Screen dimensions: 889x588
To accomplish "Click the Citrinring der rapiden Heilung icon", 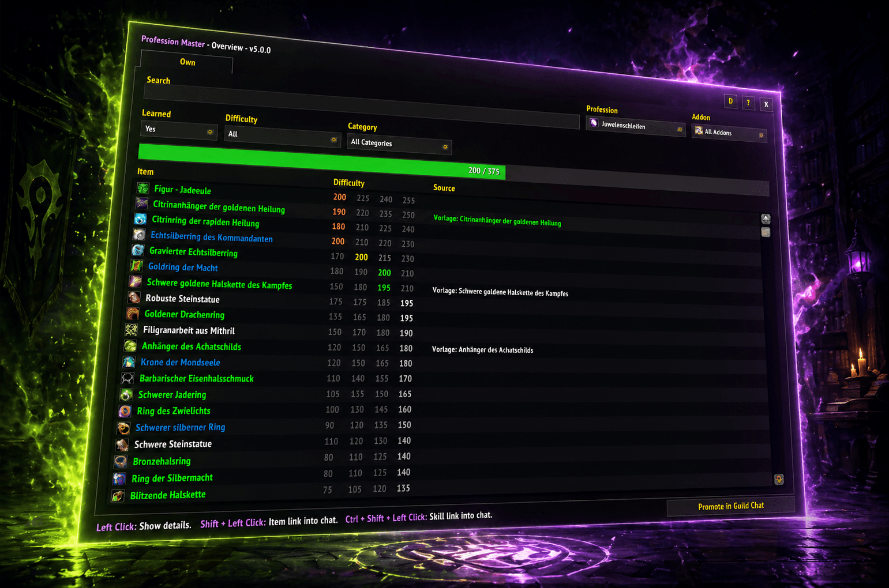I will tap(141, 219).
